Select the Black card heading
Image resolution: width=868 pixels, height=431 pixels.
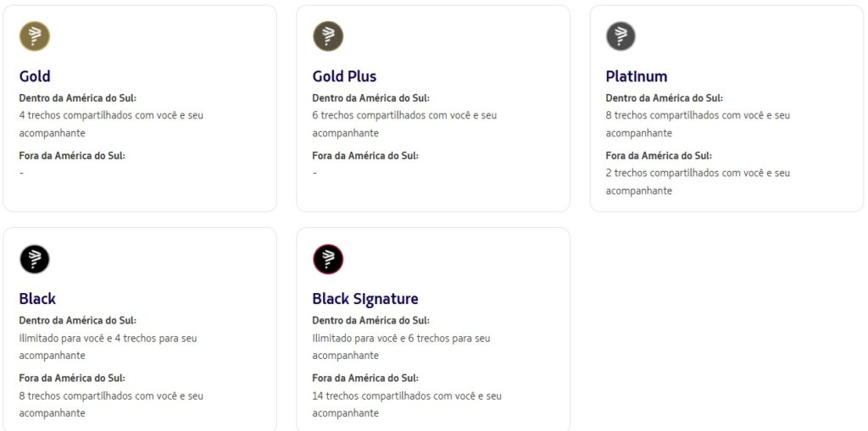click(x=37, y=299)
